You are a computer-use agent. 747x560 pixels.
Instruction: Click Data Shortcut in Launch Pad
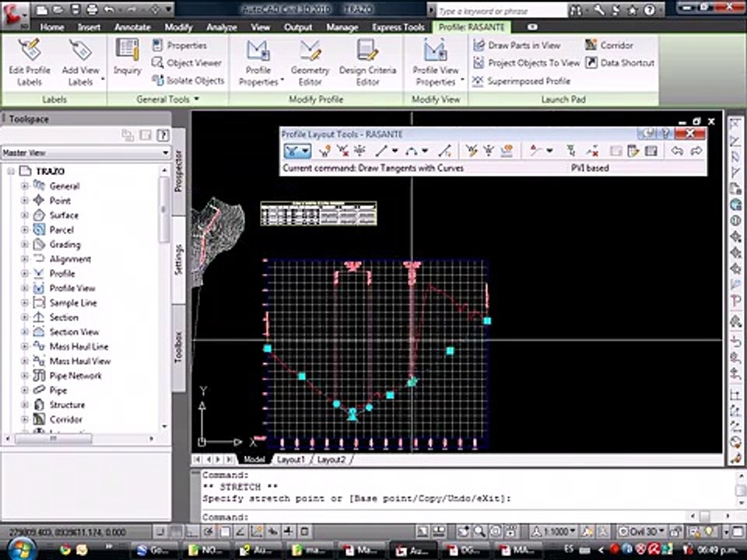point(620,62)
